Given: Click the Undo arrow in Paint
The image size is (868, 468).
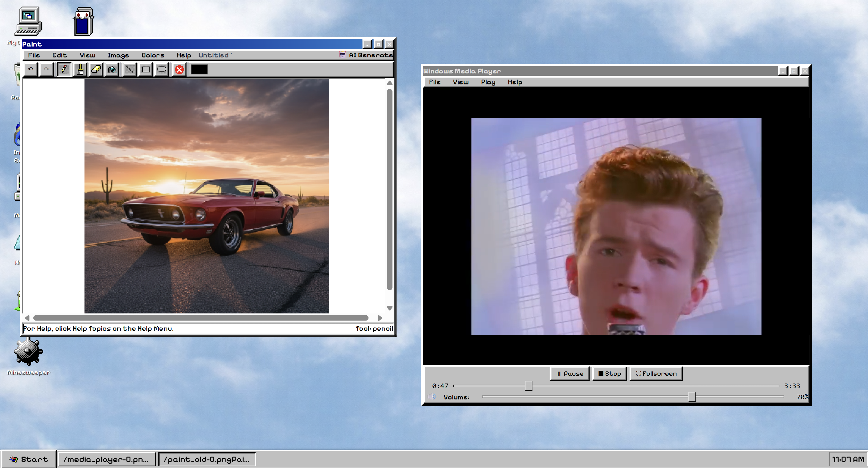Looking at the screenshot, I should [x=31, y=70].
